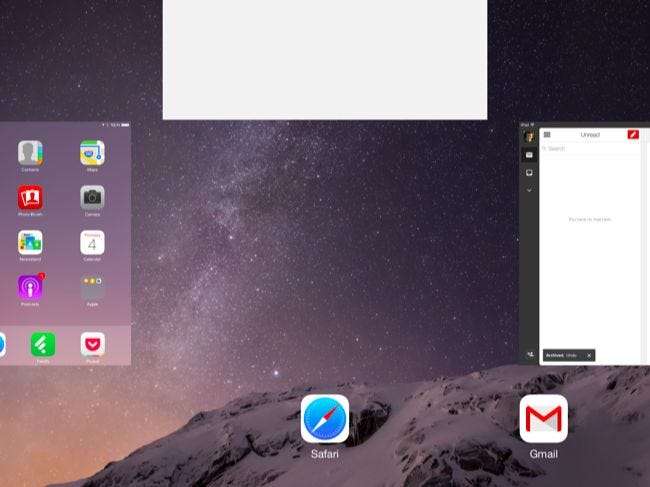The width and height of the screenshot is (650, 487).
Task: Tap the Gmail label under icon
Action: pos(543,454)
